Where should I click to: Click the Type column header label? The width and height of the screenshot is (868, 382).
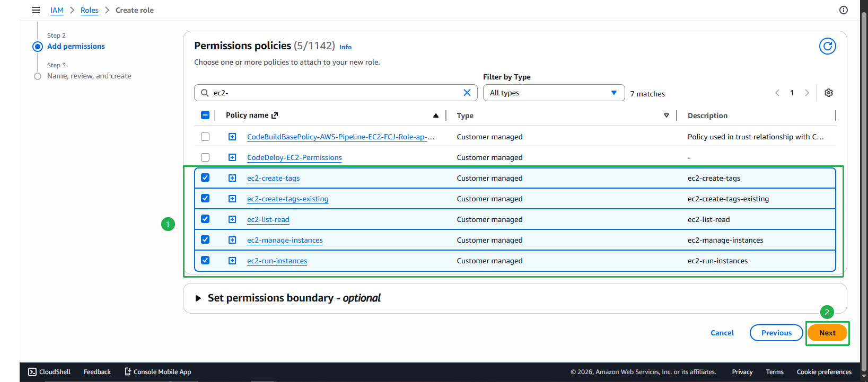[465, 116]
